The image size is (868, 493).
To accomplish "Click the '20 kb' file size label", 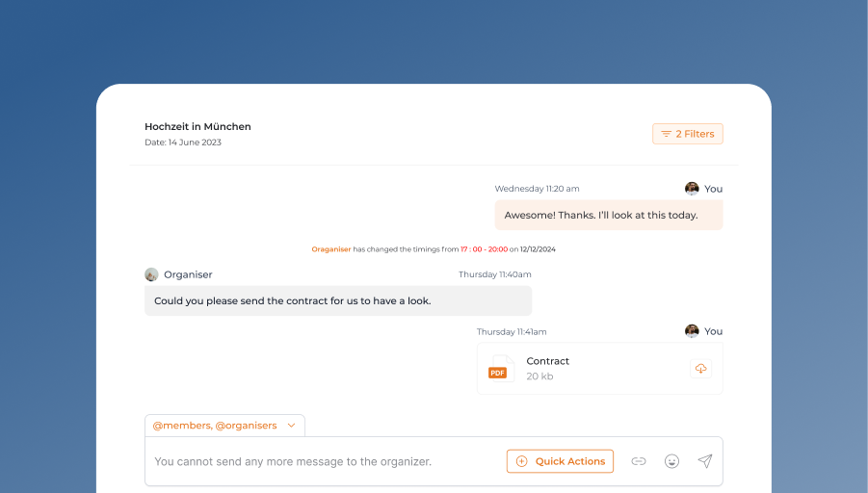I will tap(539, 376).
